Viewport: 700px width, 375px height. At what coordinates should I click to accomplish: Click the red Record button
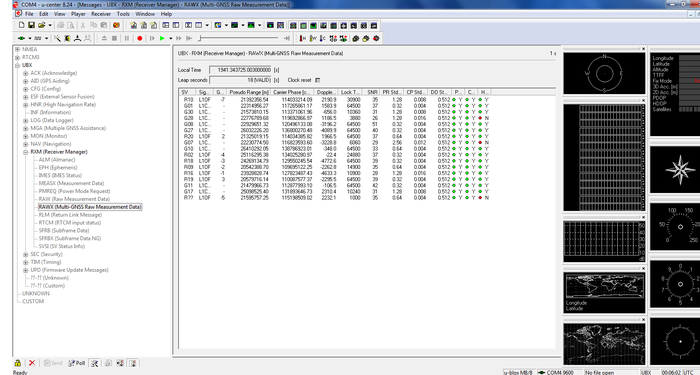(140, 39)
